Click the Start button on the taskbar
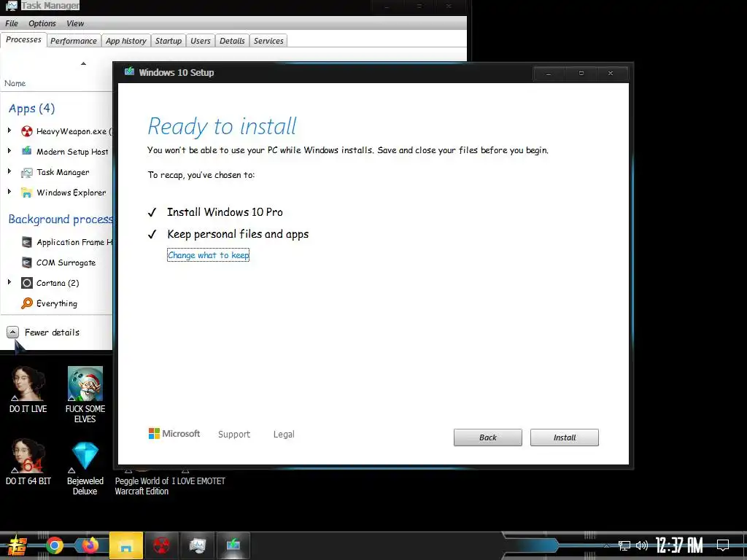 point(17,545)
